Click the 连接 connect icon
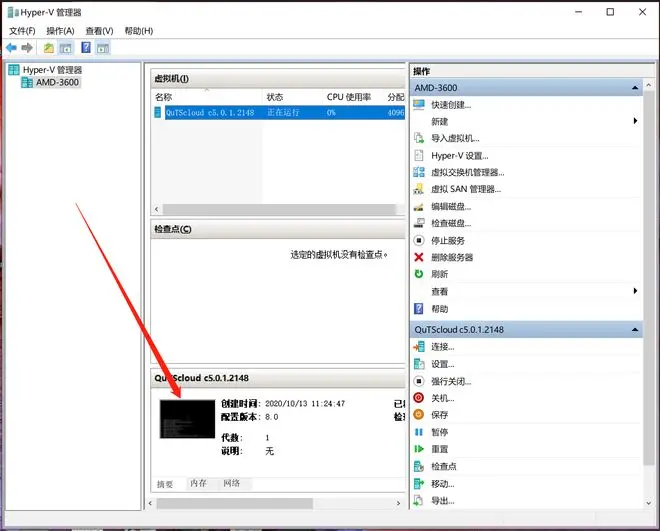660x531 pixels. (419, 347)
